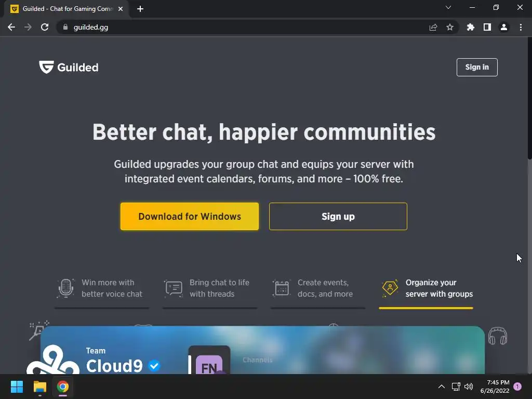Image resolution: width=532 pixels, height=399 pixels.
Task: Expand the tab search chevron
Action: [x=448, y=7]
